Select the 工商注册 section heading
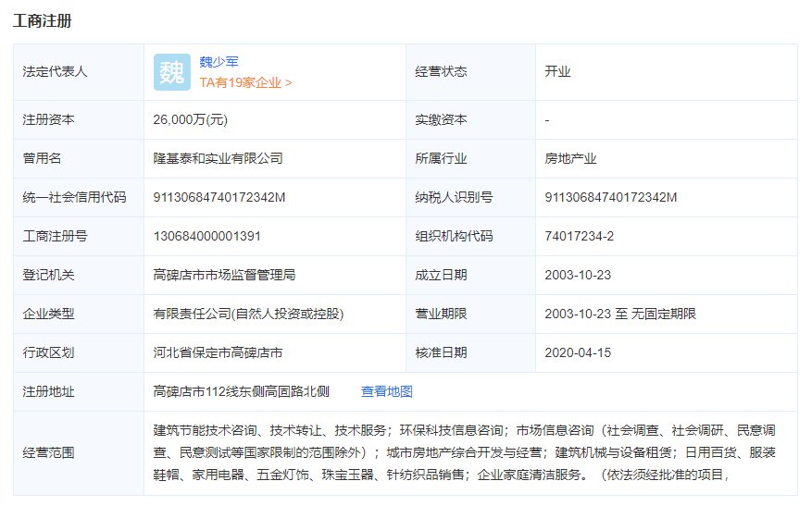 (x=42, y=21)
